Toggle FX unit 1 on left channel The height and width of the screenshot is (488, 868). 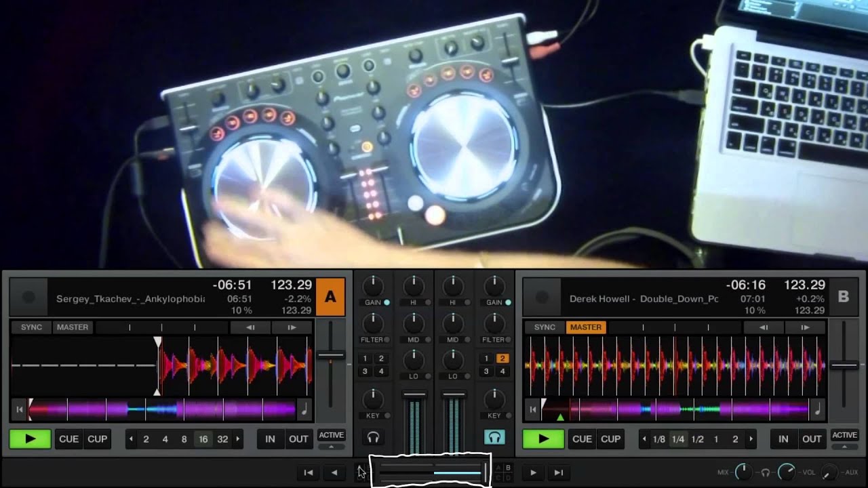coord(365,359)
